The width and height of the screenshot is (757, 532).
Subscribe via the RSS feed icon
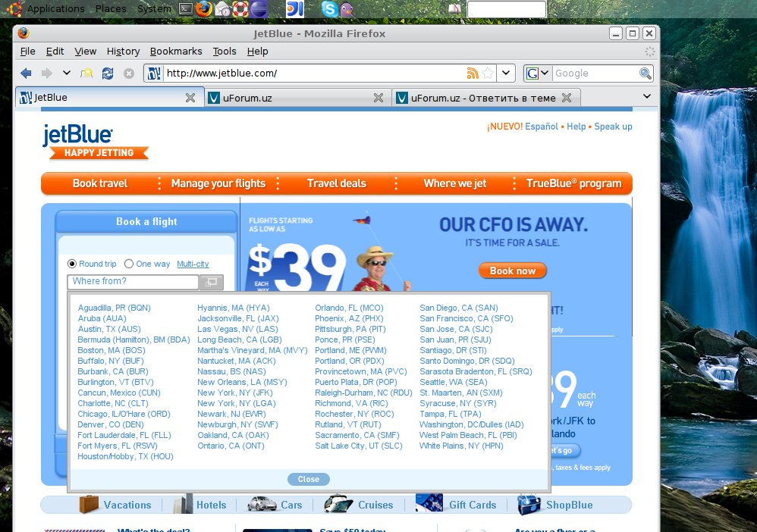point(473,74)
